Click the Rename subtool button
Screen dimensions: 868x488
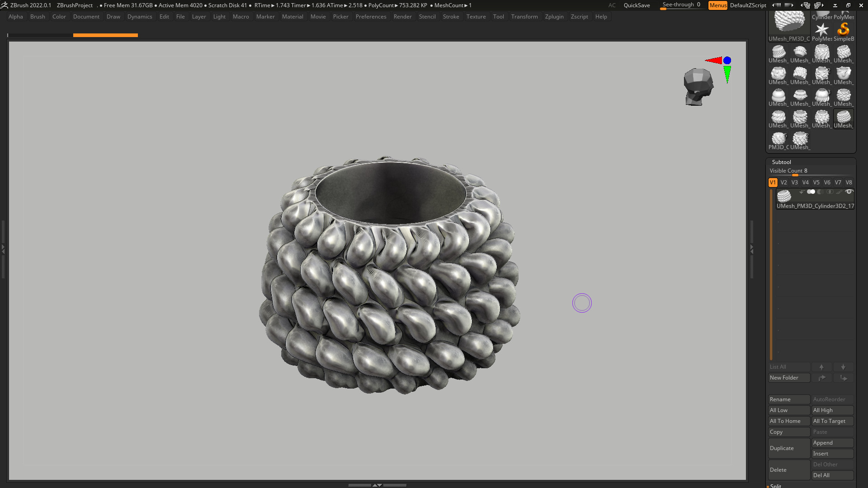pos(789,399)
